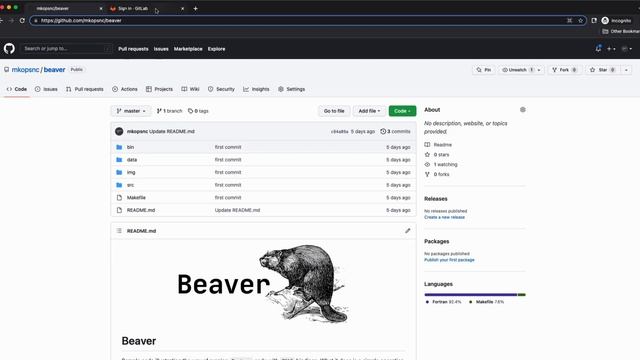Open README.md in the file list
Image resolution: width=640 pixels, height=360 pixels.
click(141, 210)
